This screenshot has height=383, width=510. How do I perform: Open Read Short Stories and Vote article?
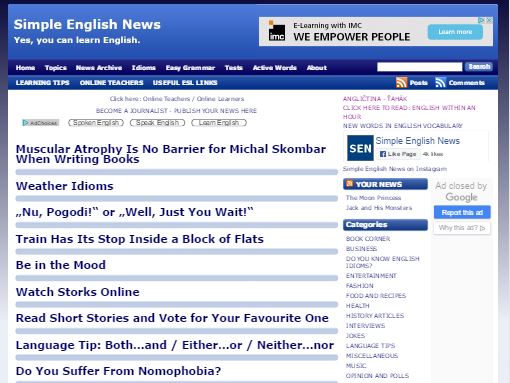[172, 318]
